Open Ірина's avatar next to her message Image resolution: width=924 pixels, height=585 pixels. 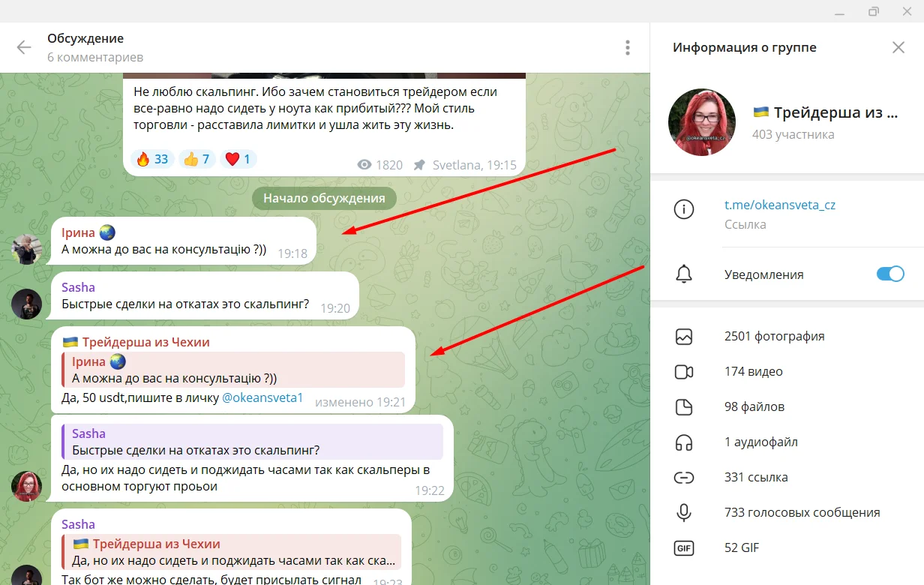[x=26, y=249]
